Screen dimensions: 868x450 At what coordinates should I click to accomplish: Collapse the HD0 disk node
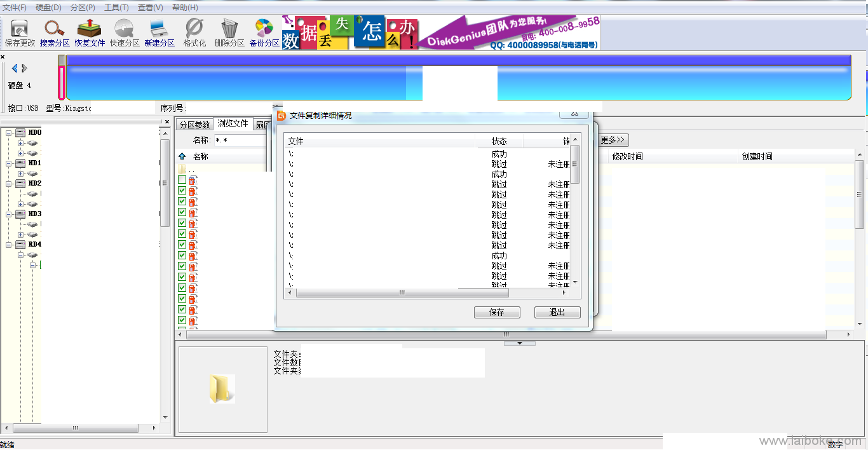(x=9, y=133)
